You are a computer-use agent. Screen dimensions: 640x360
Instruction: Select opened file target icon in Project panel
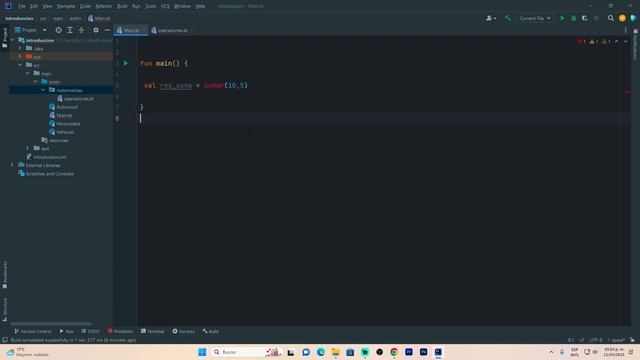tap(58, 30)
